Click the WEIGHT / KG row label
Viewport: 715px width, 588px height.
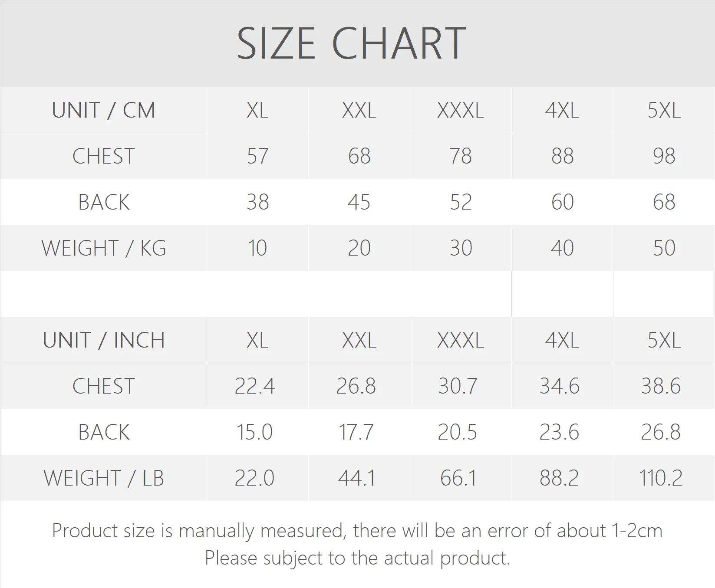pos(103,248)
